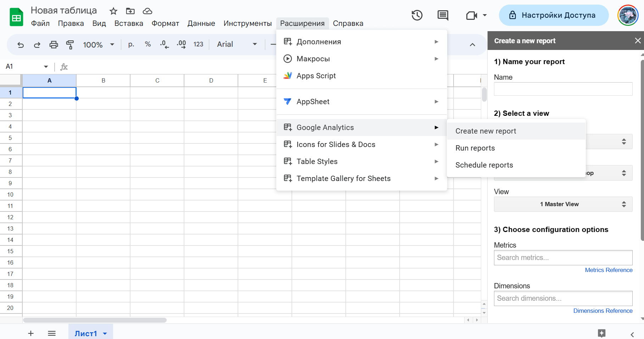Screen dimensions: 644x339
Task: Expand the AppSheet submenu
Action: click(x=362, y=102)
